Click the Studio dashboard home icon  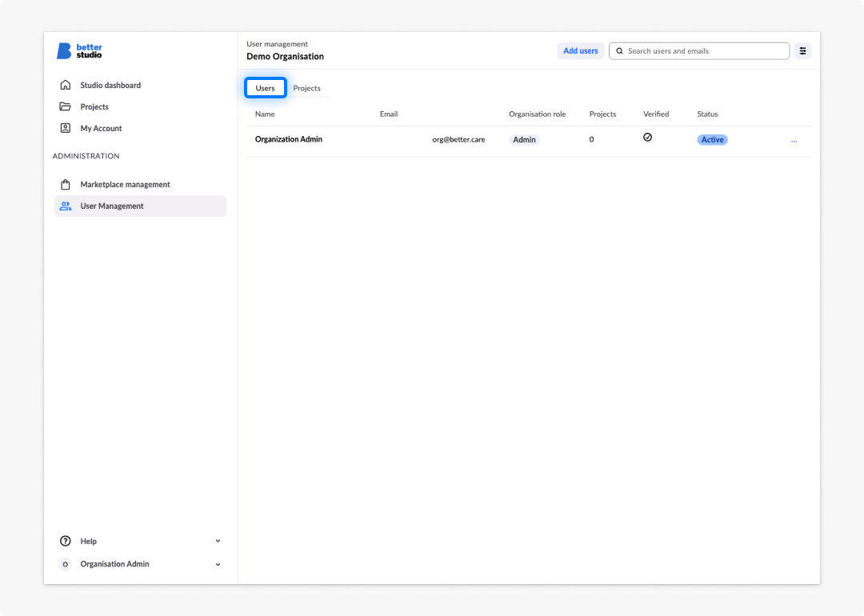click(x=66, y=85)
